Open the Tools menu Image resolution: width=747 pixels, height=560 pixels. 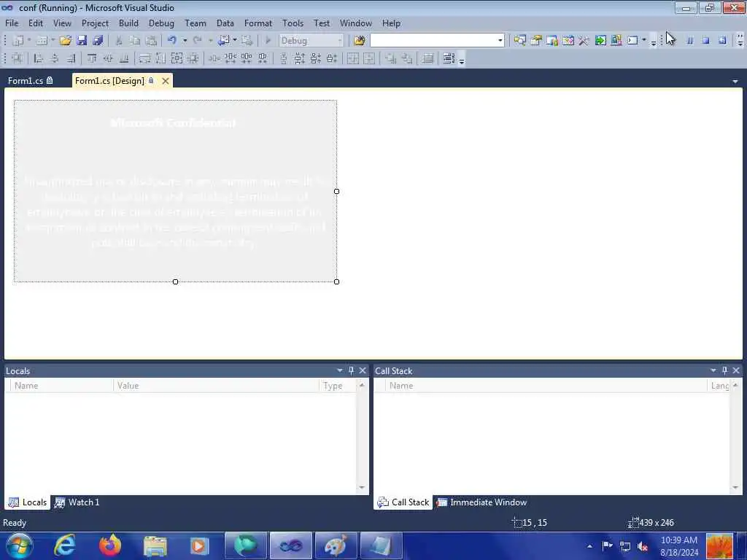[x=293, y=23]
